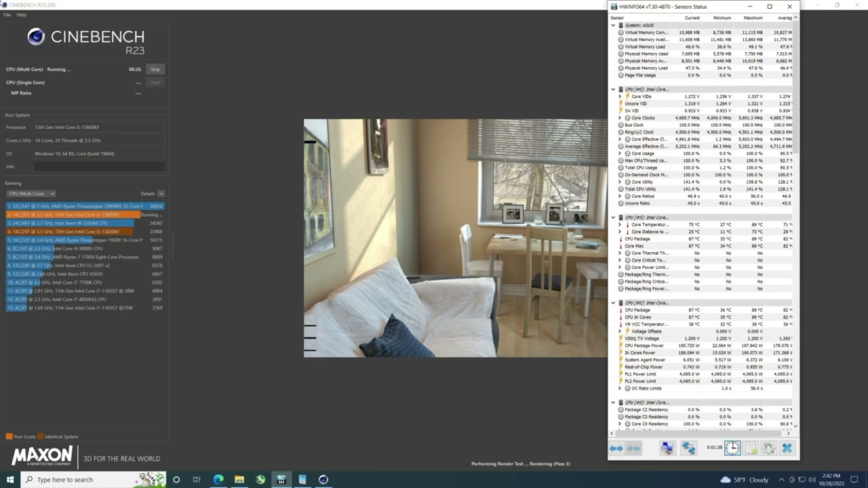This screenshot has height=488, width=868.
Task: Expand the Core Effective Clocks row
Action: click(x=620, y=139)
